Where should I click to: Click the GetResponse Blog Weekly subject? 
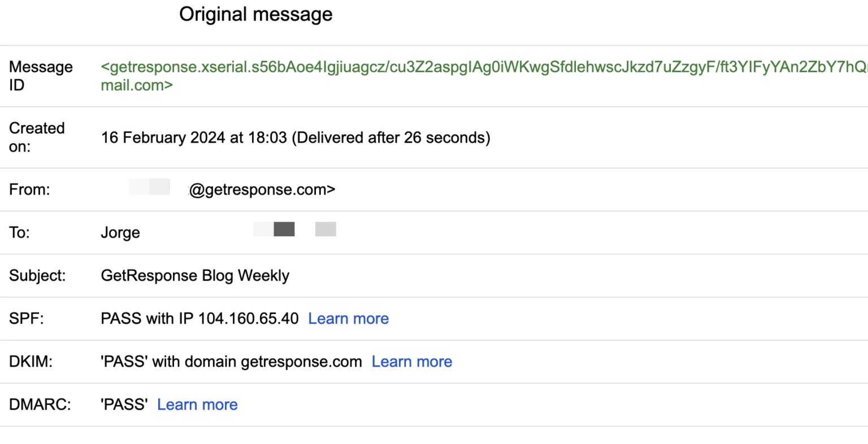pos(195,275)
